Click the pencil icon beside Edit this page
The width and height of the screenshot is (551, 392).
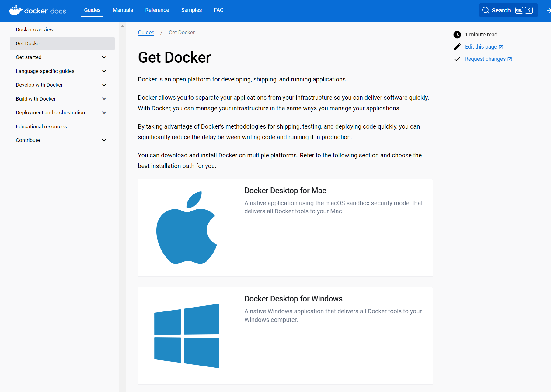[x=457, y=47]
